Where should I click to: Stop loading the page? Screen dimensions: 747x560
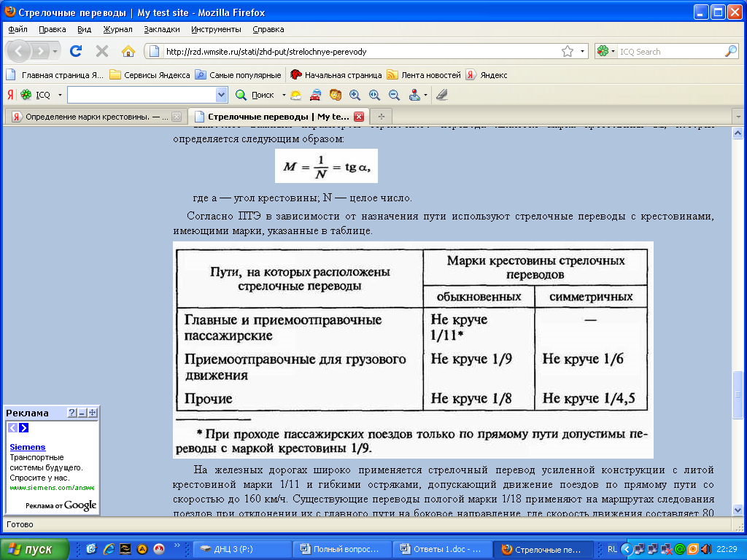102,51
